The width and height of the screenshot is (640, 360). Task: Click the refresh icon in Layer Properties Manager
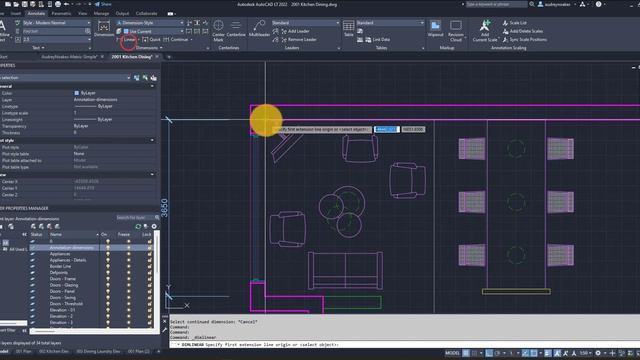(138, 226)
